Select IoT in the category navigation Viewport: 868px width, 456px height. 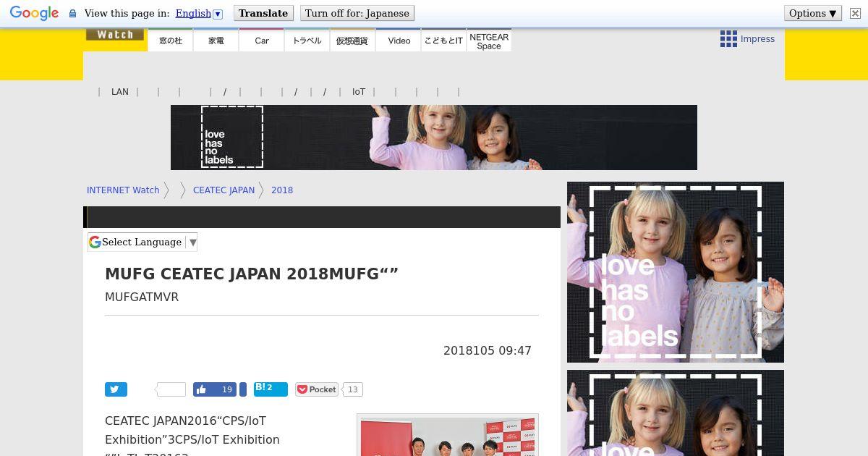359,92
